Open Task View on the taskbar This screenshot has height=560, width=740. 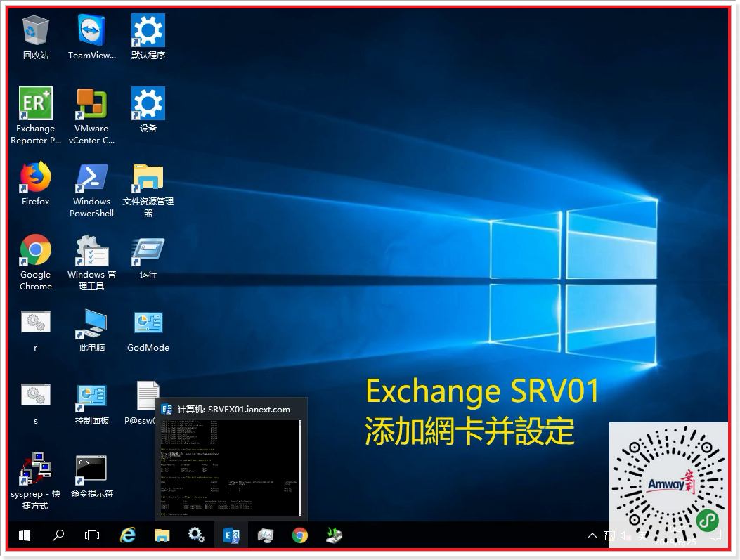(x=92, y=535)
